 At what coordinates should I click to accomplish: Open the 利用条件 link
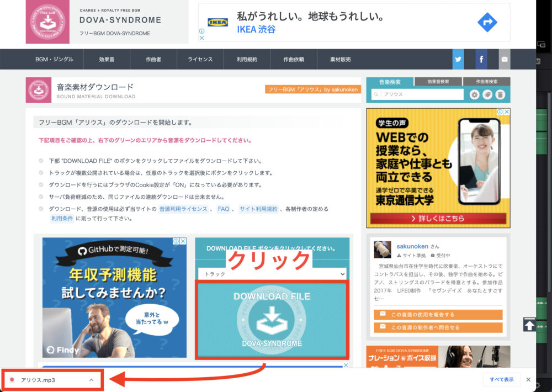pos(62,219)
